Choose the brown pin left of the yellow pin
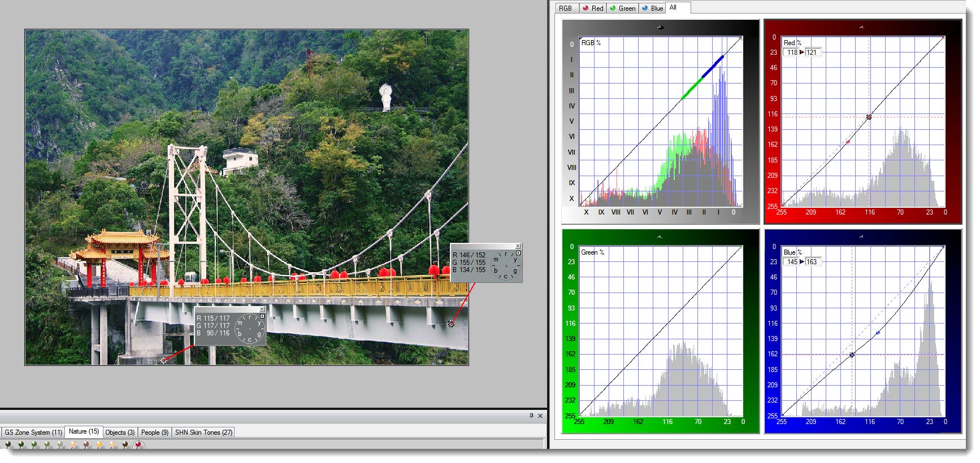 pos(86,444)
